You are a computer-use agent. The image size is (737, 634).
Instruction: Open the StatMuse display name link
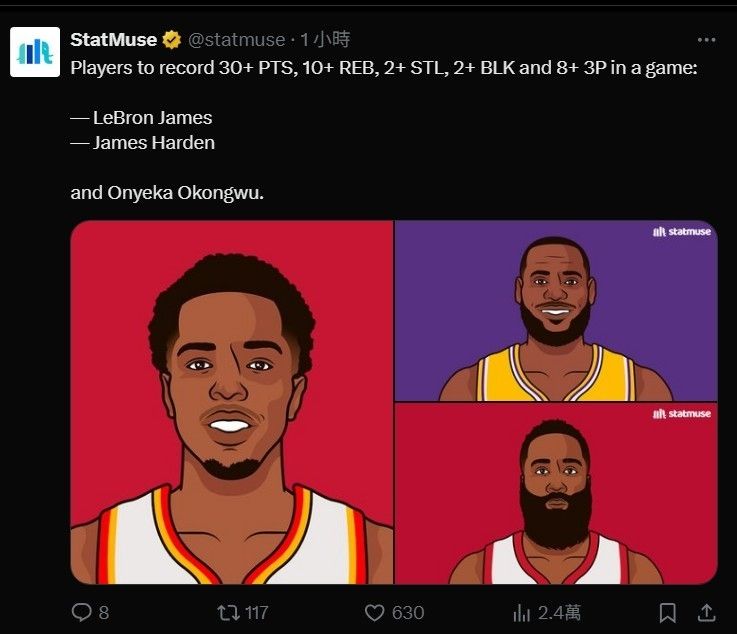(x=113, y=40)
